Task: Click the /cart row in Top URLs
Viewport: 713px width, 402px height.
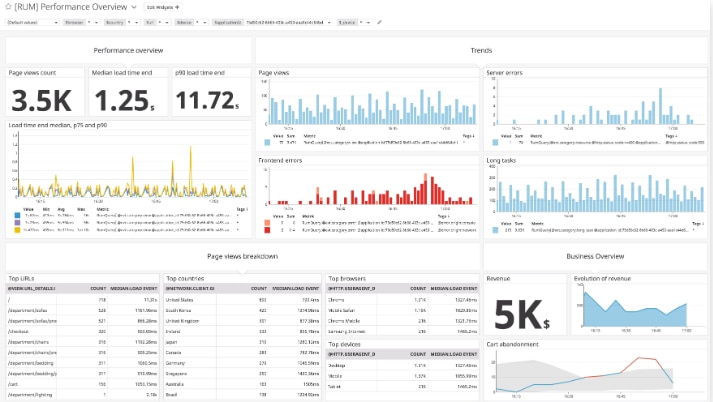Action: click(x=83, y=384)
